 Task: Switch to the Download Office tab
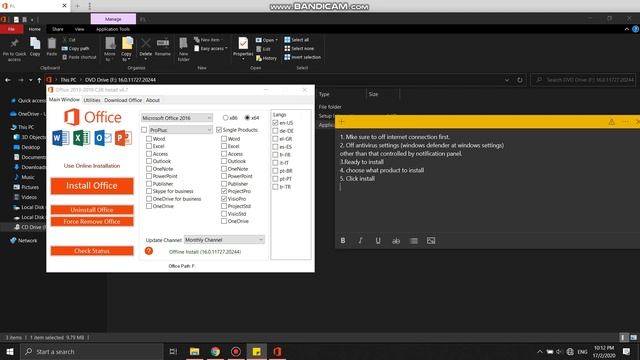tap(123, 100)
